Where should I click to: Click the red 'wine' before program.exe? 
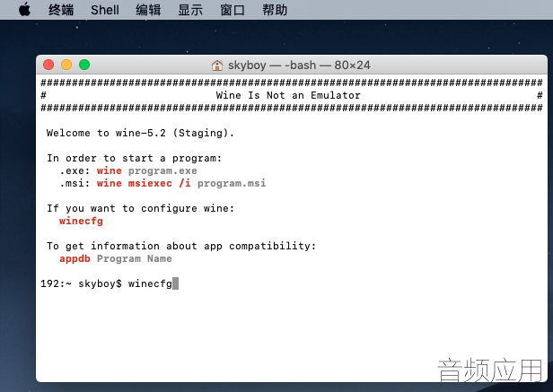pos(109,171)
